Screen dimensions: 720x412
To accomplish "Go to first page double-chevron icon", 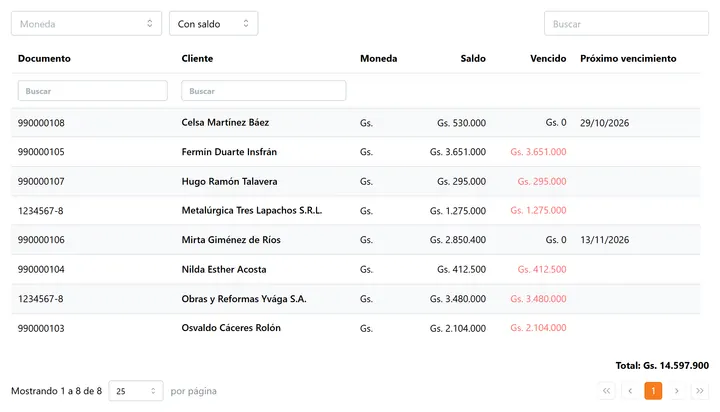I will pos(607,391).
